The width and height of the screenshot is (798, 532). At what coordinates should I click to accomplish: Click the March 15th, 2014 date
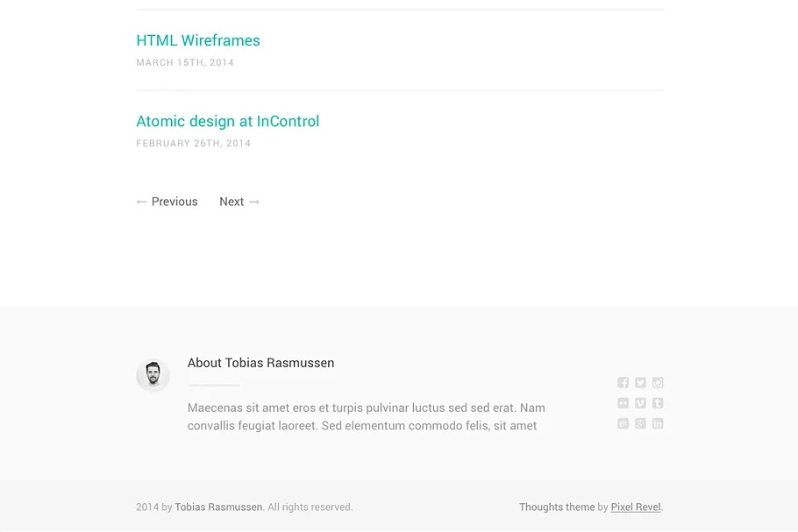pyautogui.click(x=185, y=62)
